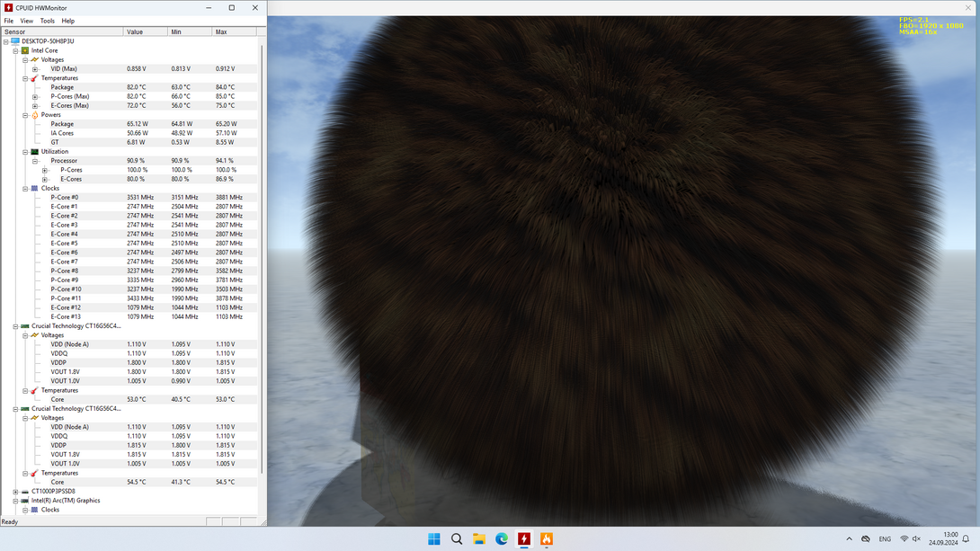Open the View menu

coord(27,21)
